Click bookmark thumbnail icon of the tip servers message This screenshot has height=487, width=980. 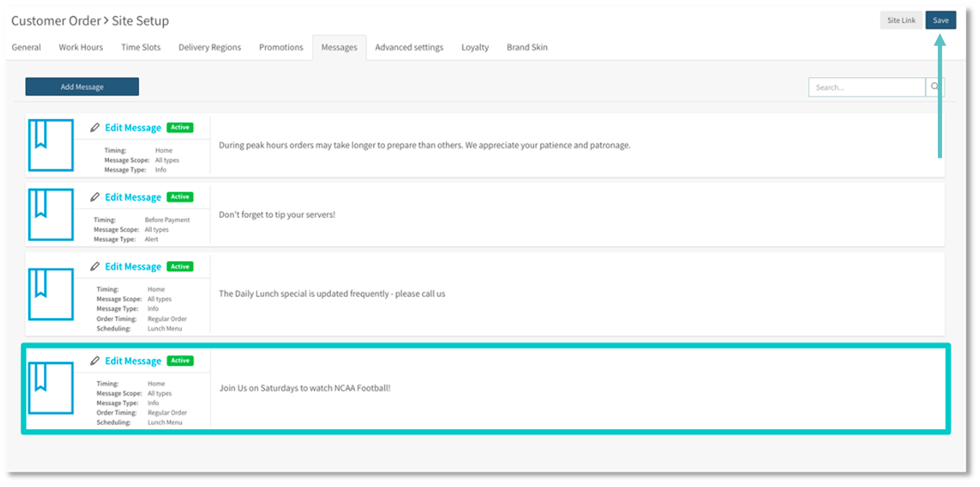coord(51,214)
